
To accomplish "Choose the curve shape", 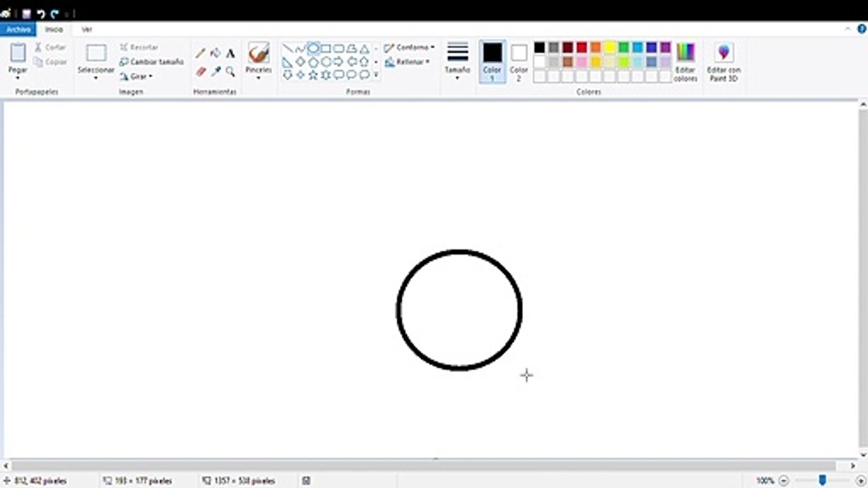I will click(300, 49).
